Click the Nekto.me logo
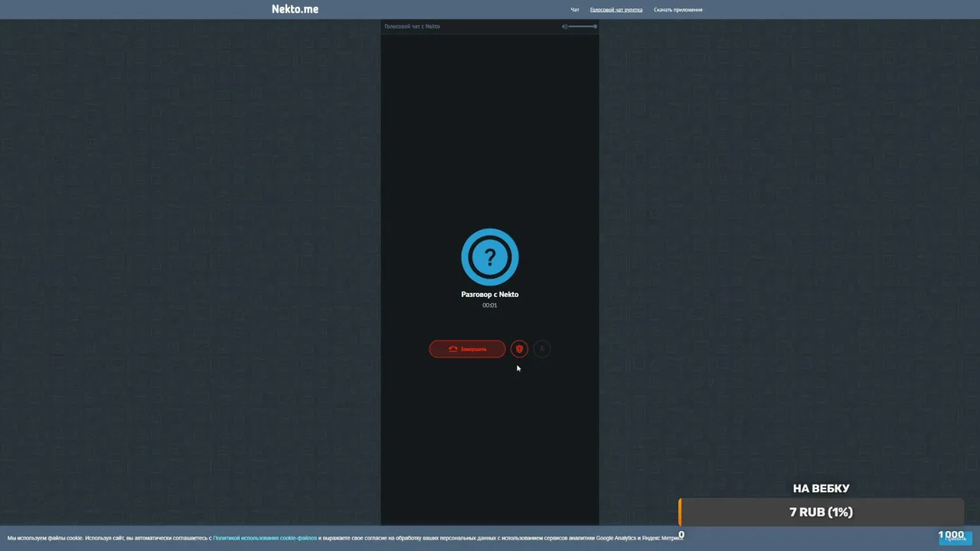This screenshot has height=551, width=980. click(295, 9)
